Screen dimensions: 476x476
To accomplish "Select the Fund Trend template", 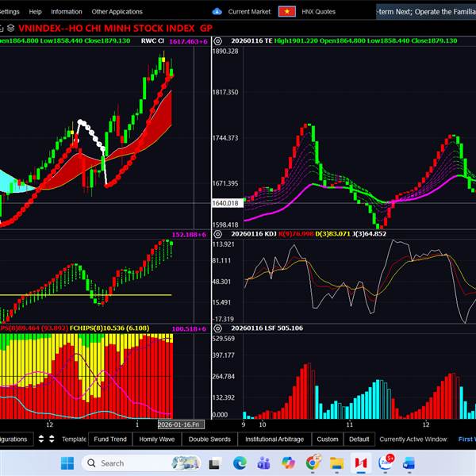I will (109, 439).
